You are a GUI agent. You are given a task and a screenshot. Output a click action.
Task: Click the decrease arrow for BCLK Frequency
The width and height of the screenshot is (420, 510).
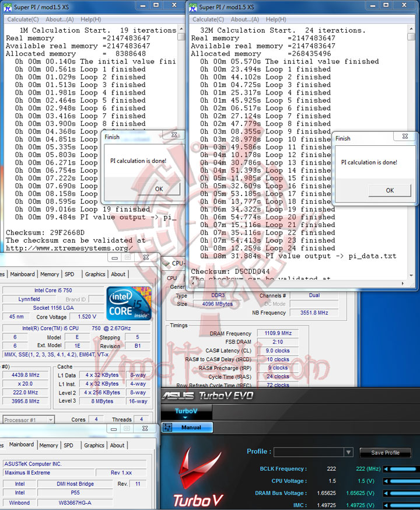386,469
